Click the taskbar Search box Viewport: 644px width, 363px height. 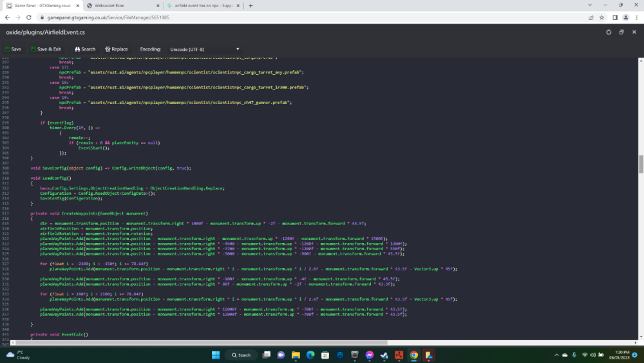click(x=241, y=355)
